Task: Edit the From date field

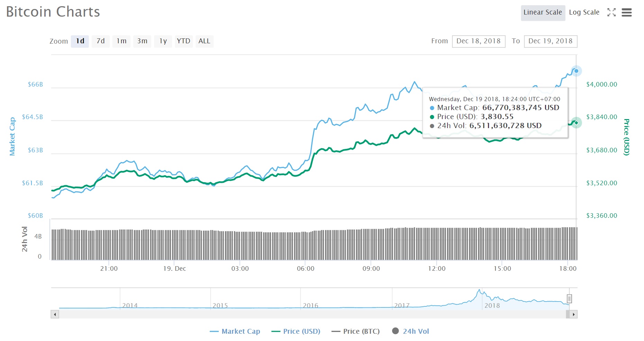Action: click(x=479, y=41)
